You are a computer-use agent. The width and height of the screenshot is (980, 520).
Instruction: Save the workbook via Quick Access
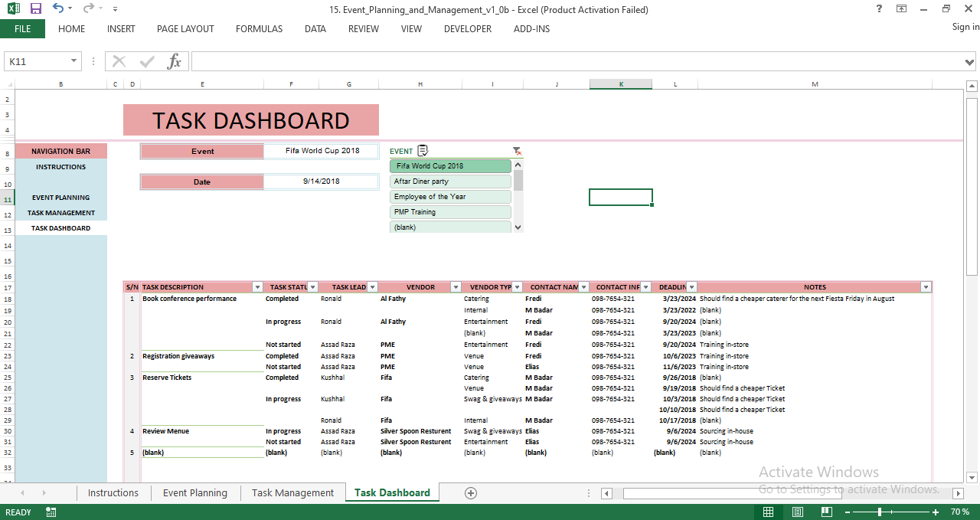click(x=35, y=9)
